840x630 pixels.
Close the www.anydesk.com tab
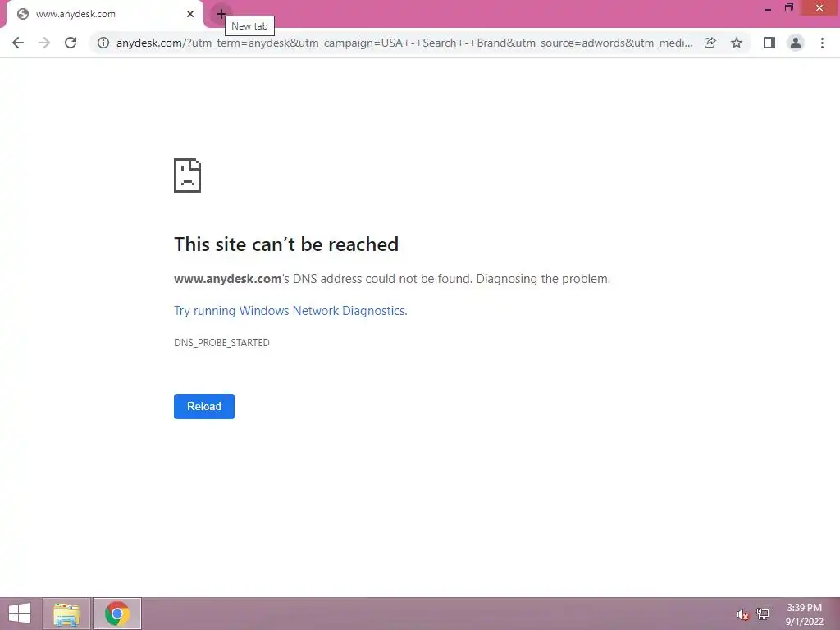(x=190, y=14)
